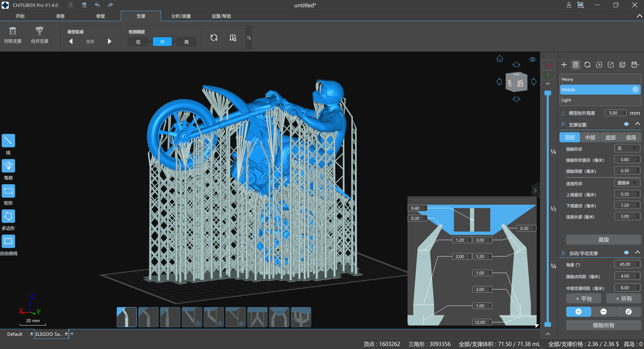Switch to the 分析/测量 tab
Viewport: 644px width, 349px height.
pyautogui.click(x=181, y=16)
